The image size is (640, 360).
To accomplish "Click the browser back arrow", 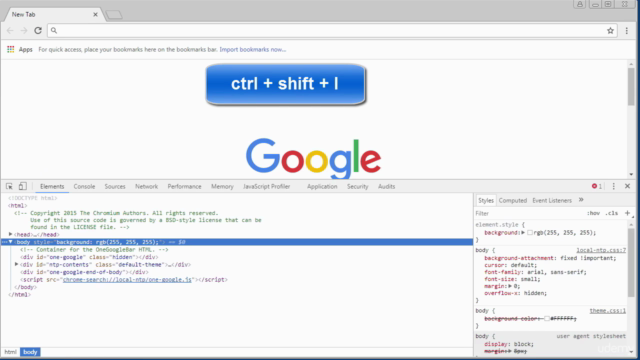I will click(10, 31).
